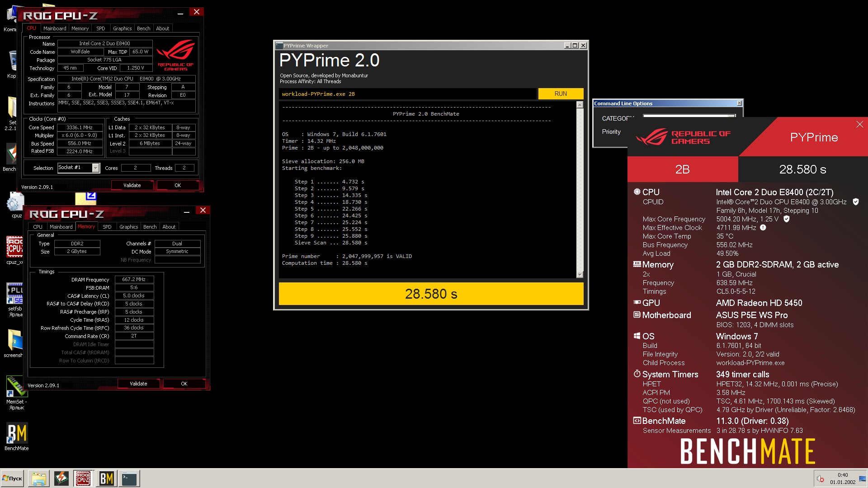Click the DRAM Frequency value 667.2 MHz
868x488 pixels.
[134, 279]
